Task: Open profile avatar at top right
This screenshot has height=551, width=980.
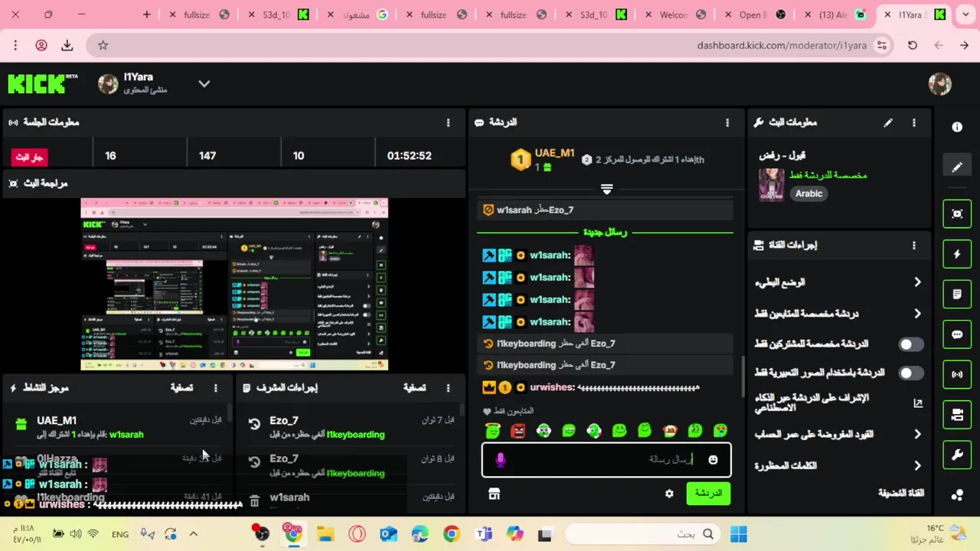Action: (939, 83)
